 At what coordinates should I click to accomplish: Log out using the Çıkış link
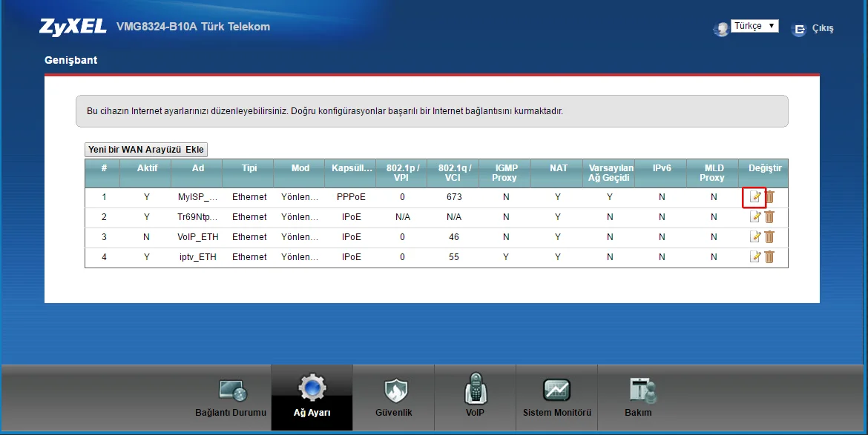coord(815,29)
